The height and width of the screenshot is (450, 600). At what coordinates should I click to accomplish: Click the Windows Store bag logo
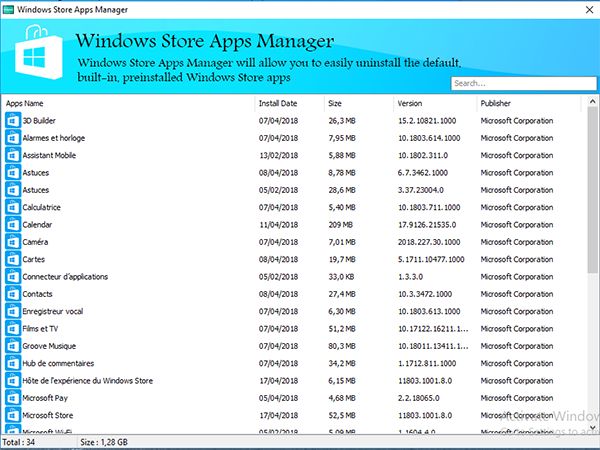coord(39,52)
